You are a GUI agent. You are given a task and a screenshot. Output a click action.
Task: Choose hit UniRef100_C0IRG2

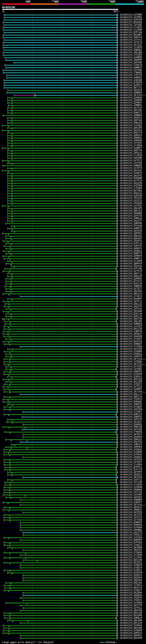[131, 27]
